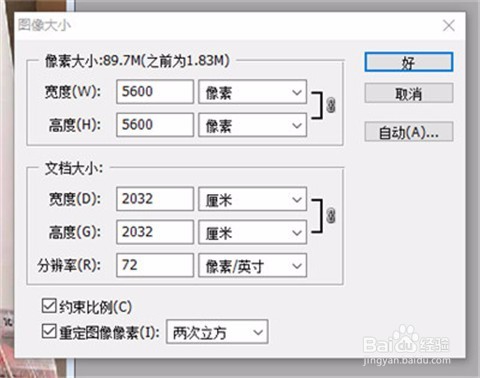
Task: Click the document 高度(G) input field
Action: click(155, 232)
